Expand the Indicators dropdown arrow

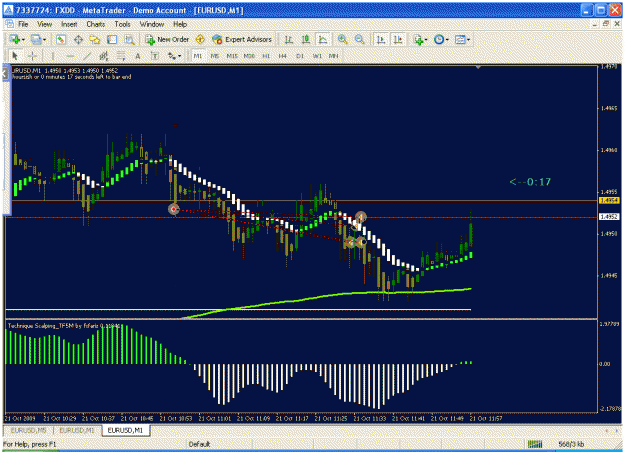tap(426, 39)
